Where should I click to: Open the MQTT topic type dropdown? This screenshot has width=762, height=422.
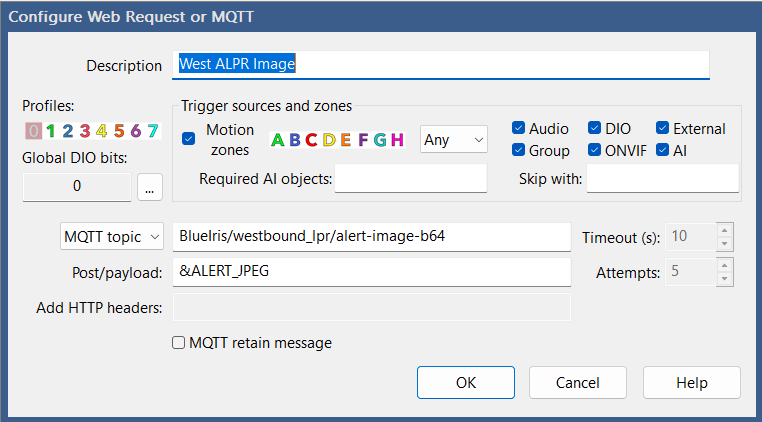pos(112,237)
